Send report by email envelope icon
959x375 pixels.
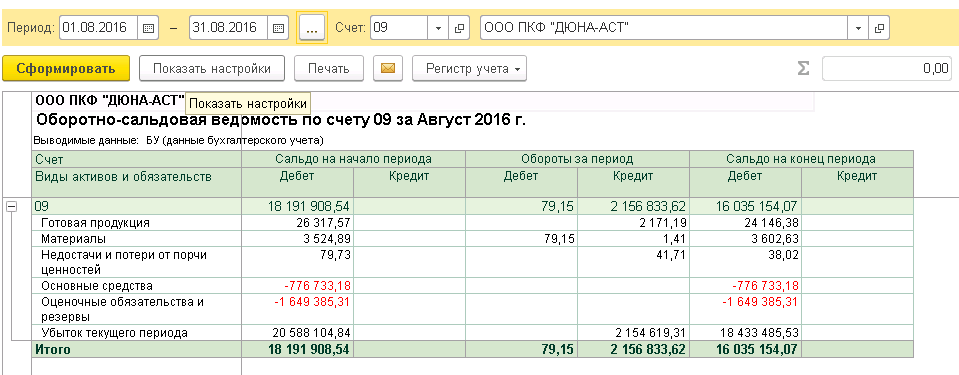coord(388,69)
